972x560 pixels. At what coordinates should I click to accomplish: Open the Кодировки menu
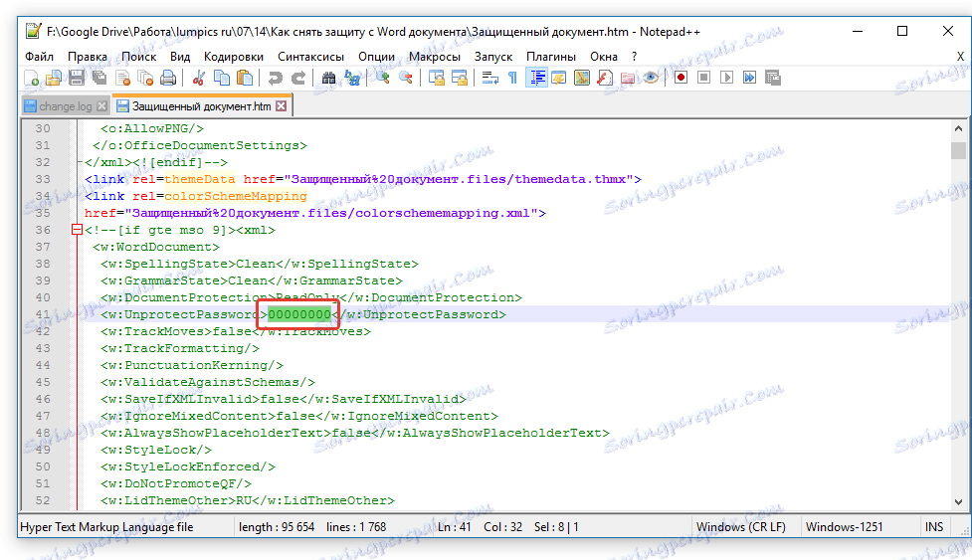pos(234,57)
